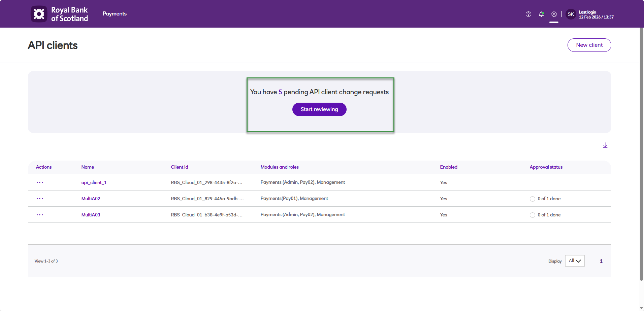This screenshot has height=311, width=644.
Task: Click client id RBS_Cloud_01_b38-4e9f-a53d
Action: [207, 215]
